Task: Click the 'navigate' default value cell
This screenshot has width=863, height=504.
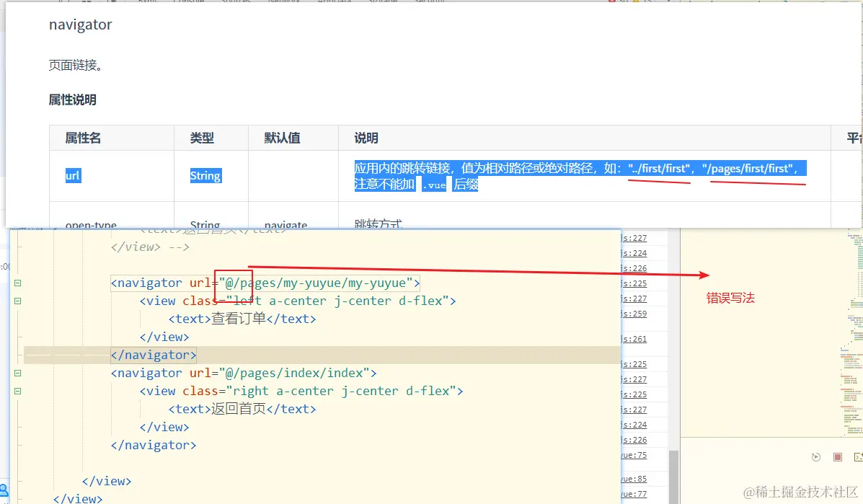Action: (286, 224)
